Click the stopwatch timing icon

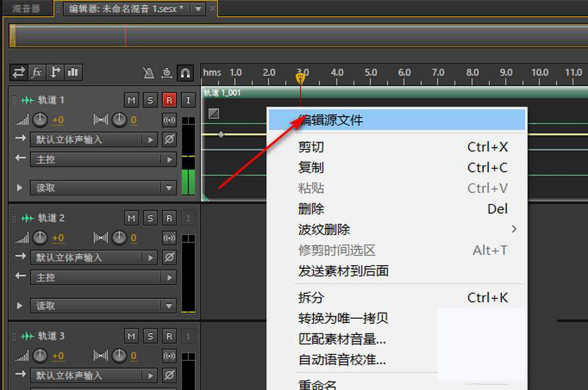click(167, 73)
